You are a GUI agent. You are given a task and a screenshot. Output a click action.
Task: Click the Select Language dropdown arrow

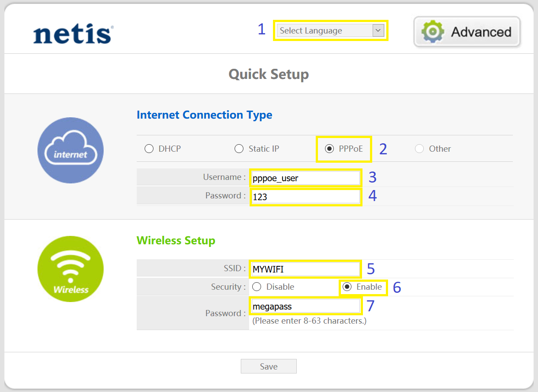tap(378, 30)
